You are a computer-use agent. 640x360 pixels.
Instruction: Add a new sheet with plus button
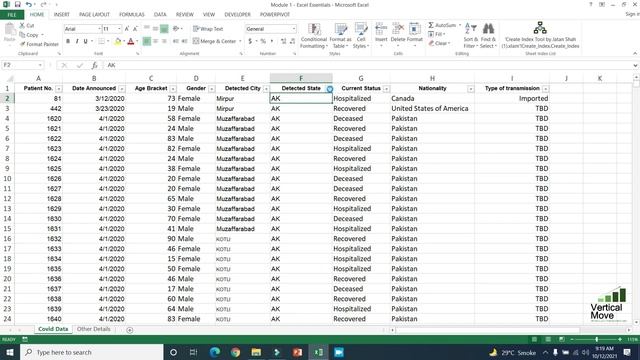coord(129,330)
